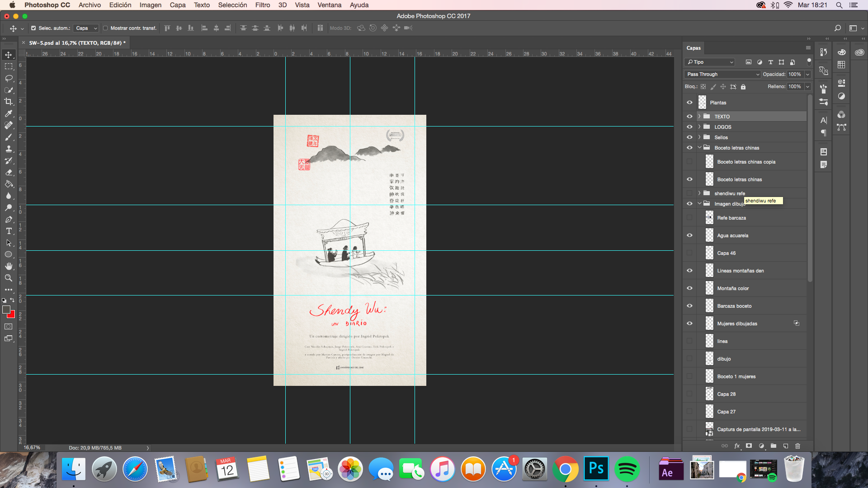Viewport: 868px width, 488px height.
Task: Open the Imagen menu
Action: tap(151, 5)
